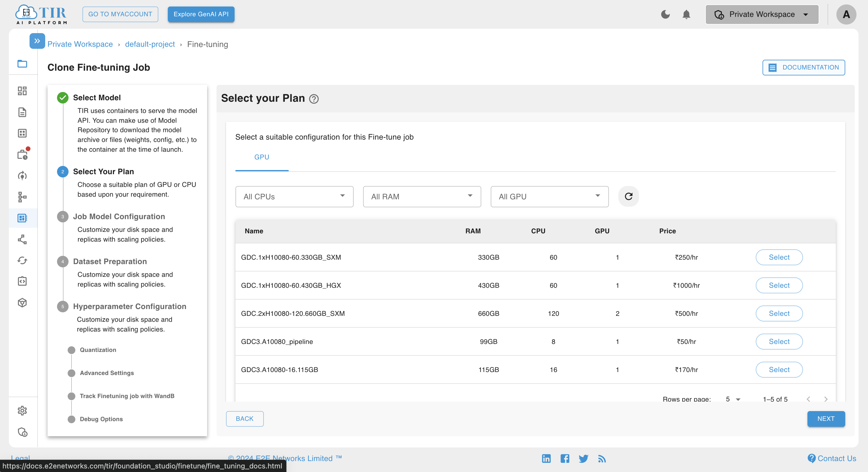
Task: Open Quantization sub-step
Action: coord(98,350)
